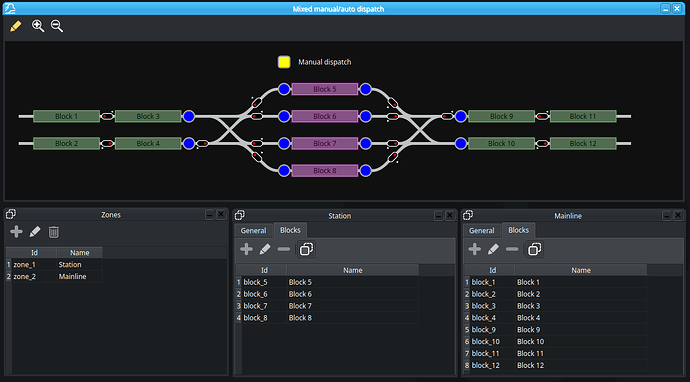The image size is (690, 382).
Task: Add a new zone in Zones panel
Action: point(16,232)
